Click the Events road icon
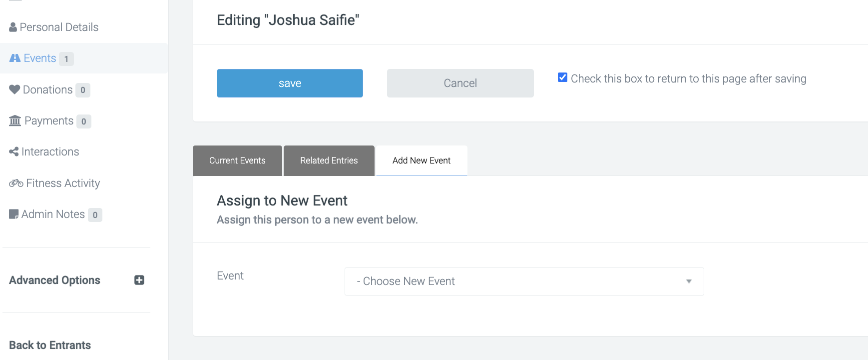This screenshot has width=868, height=360. 15,58
